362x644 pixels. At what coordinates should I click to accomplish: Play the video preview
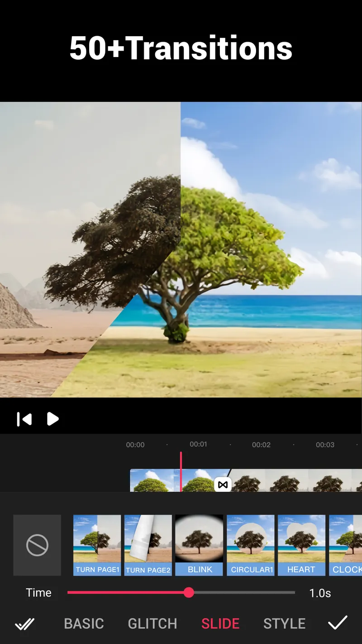(x=52, y=419)
